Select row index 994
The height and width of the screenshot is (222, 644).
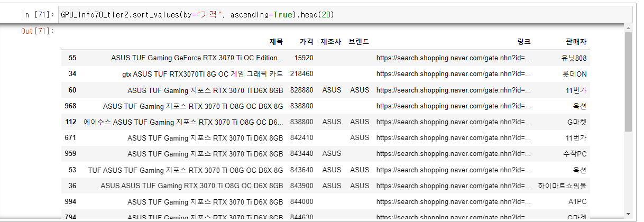click(x=70, y=201)
